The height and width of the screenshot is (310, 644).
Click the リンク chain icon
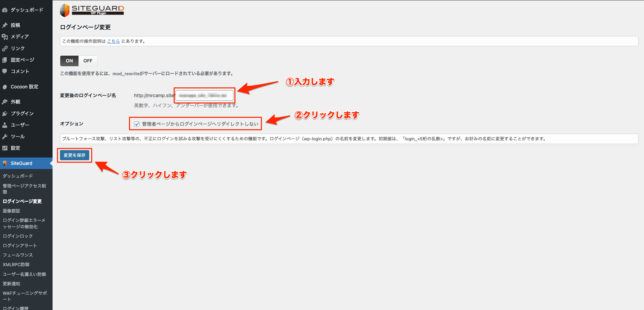[5, 48]
